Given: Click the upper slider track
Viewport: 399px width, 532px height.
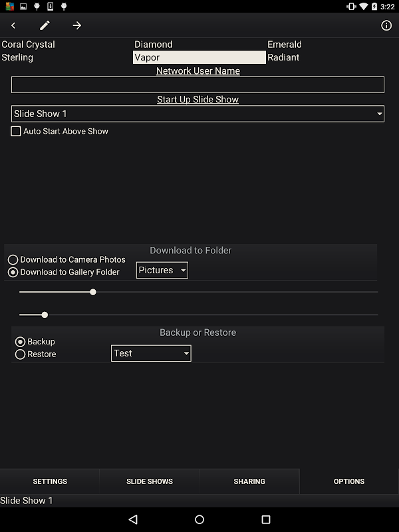Looking at the screenshot, I should (x=198, y=292).
